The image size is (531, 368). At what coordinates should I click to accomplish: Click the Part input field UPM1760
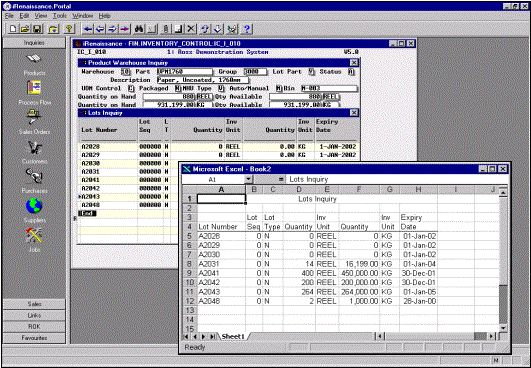185,71
